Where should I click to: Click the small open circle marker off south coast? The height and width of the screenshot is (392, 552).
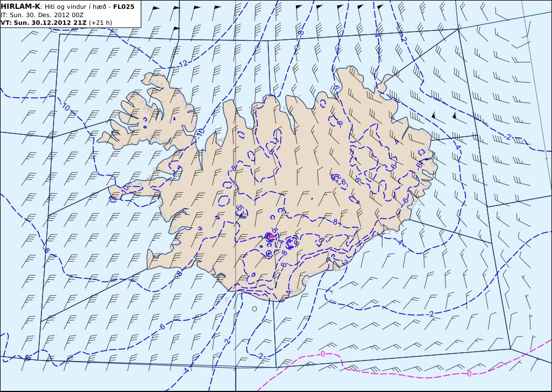coord(254,309)
